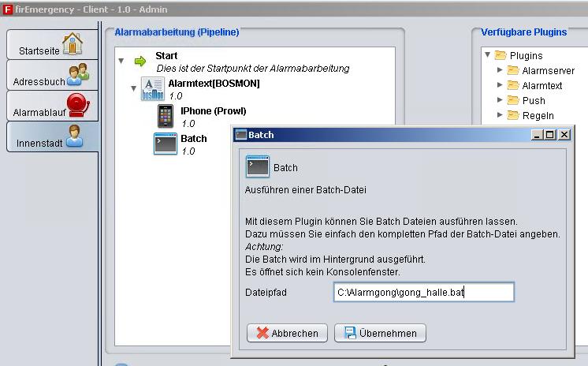Image resolution: width=588 pixels, height=366 pixels.
Task: Expand the Alarmtext plugin folder
Action: pyautogui.click(x=500, y=85)
